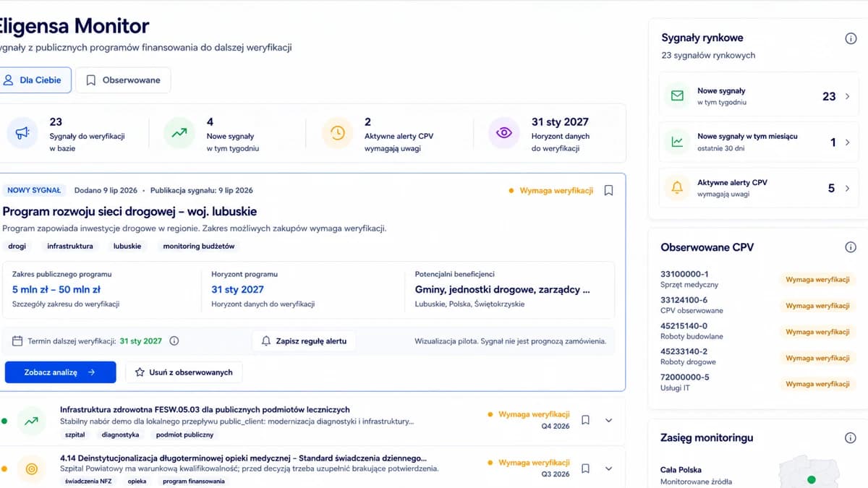Select the podmiot publiczny tag

pyautogui.click(x=184, y=435)
